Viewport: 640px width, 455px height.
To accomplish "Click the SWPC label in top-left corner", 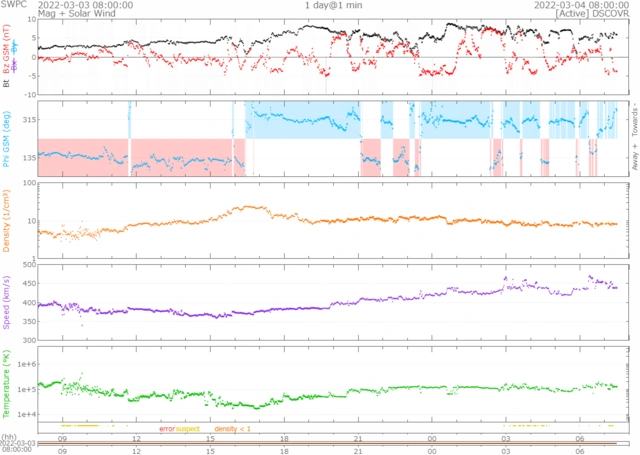I will point(14,5).
